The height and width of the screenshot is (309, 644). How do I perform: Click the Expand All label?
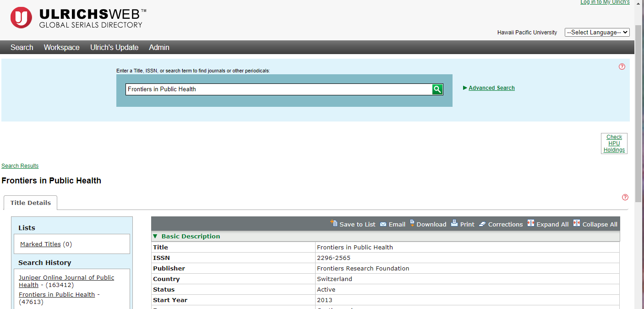pos(552,225)
